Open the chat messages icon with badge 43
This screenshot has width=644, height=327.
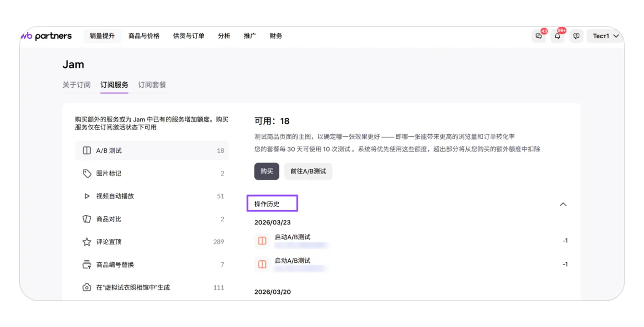tap(539, 36)
